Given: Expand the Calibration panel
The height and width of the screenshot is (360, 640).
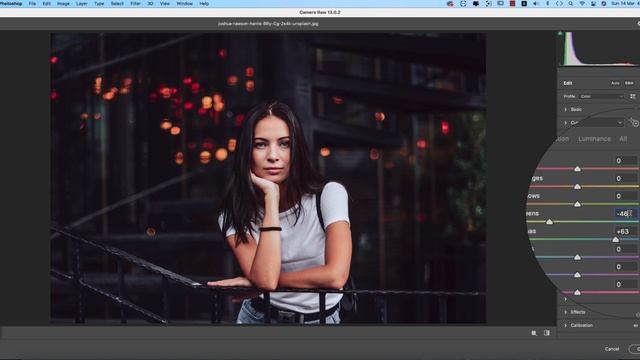Looking at the screenshot, I should click(x=565, y=325).
